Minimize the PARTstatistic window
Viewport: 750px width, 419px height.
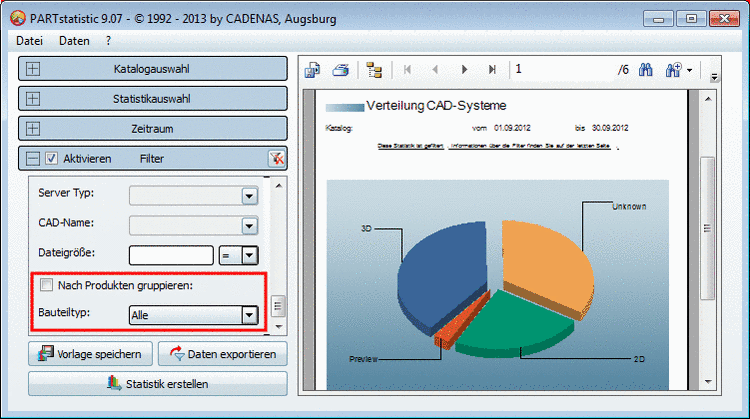[x=659, y=19]
